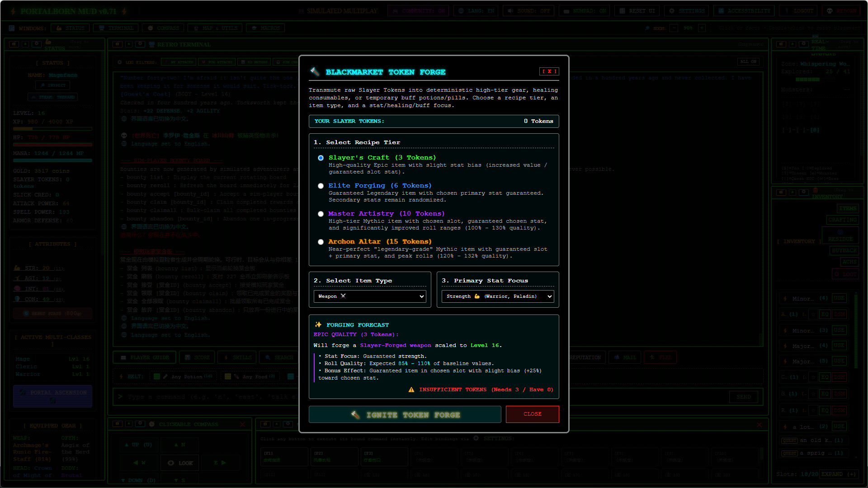
Task: Choose the Elite Forging 6 Tokens option
Action: click(x=321, y=186)
